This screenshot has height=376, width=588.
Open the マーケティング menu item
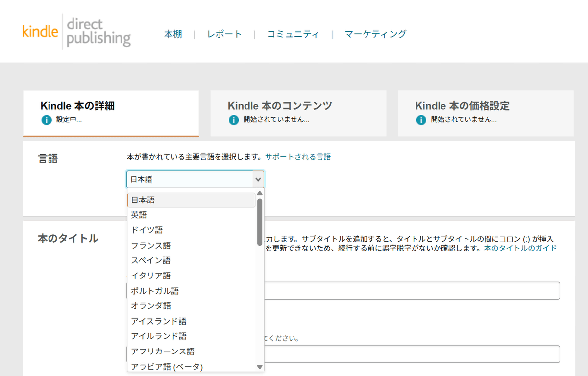click(x=375, y=34)
